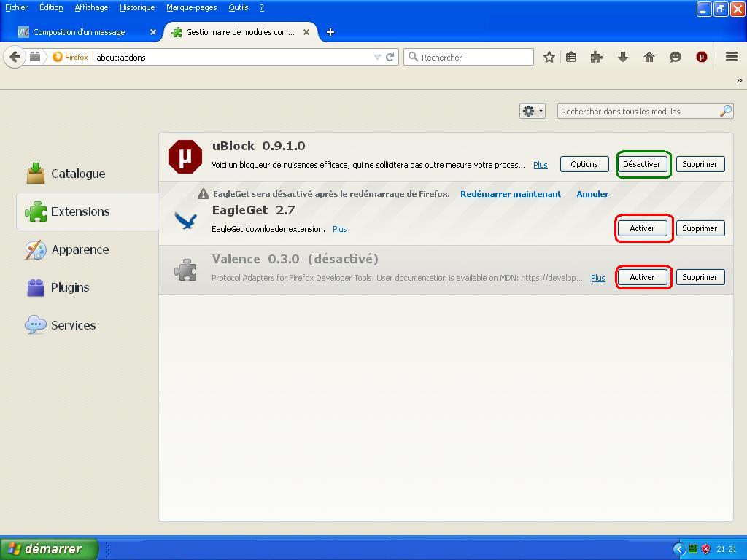Click the taskbar clock showing 21:21

coord(727,549)
